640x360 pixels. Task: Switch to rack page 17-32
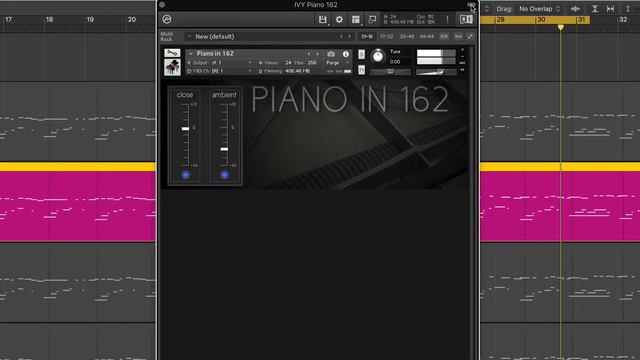point(387,36)
